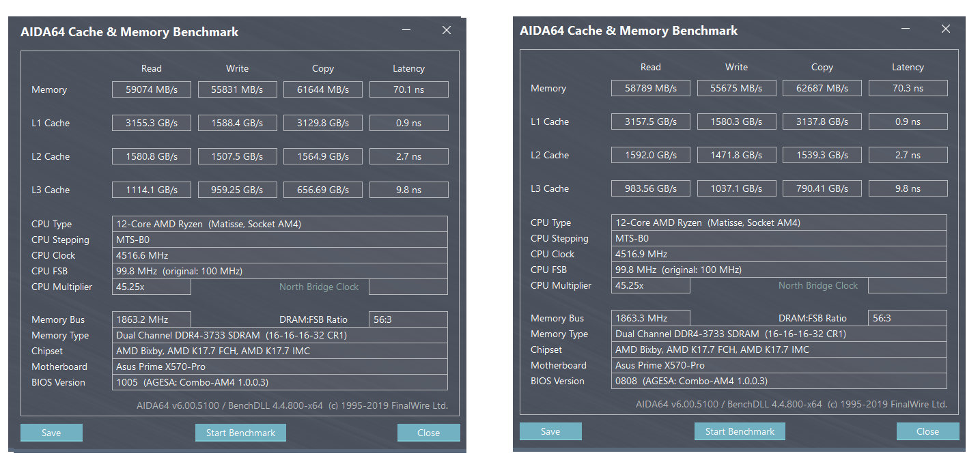The width and height of the screenshot is (980, 475).
Task: Select Memory Write 55675 MB/s in right window
Action: click(x=737, y=88)
